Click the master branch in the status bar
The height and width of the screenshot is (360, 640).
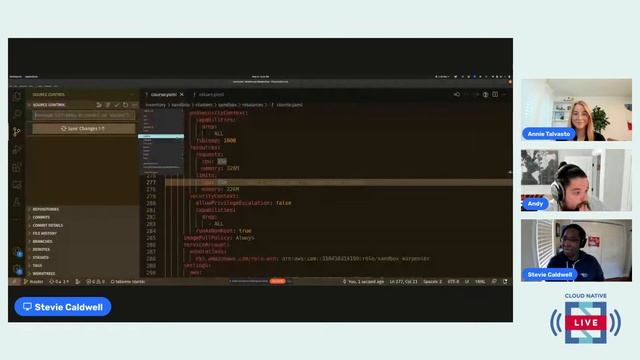point(34,282)
